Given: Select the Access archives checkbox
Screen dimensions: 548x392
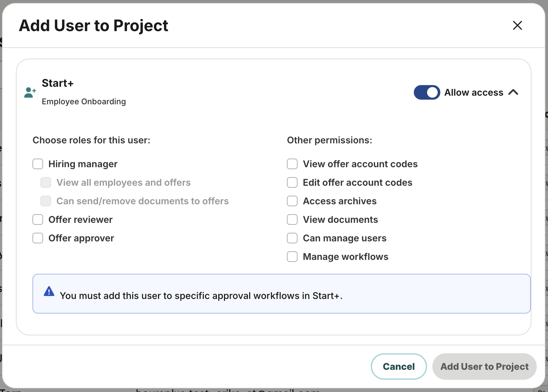Looking at the screenshot, I should click(292, 201).
